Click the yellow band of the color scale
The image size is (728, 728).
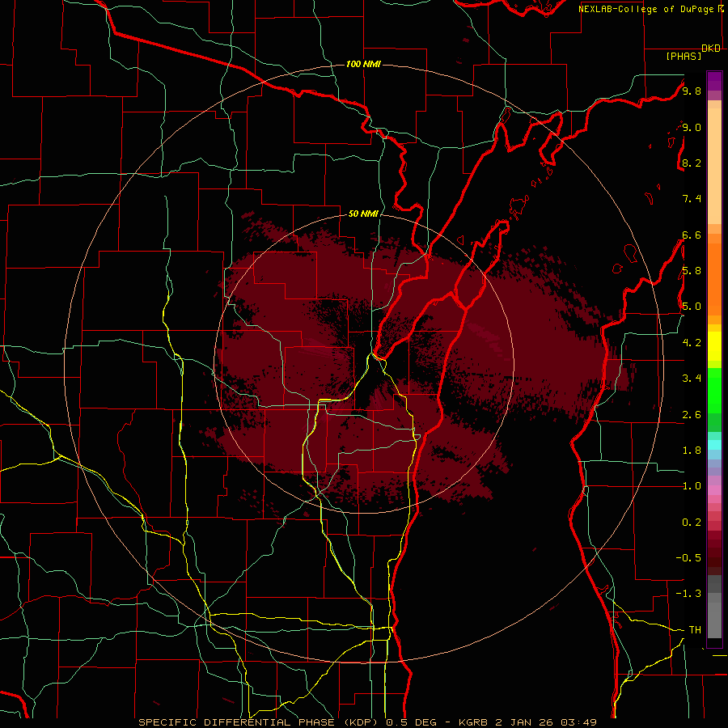(x=714, y=346)
